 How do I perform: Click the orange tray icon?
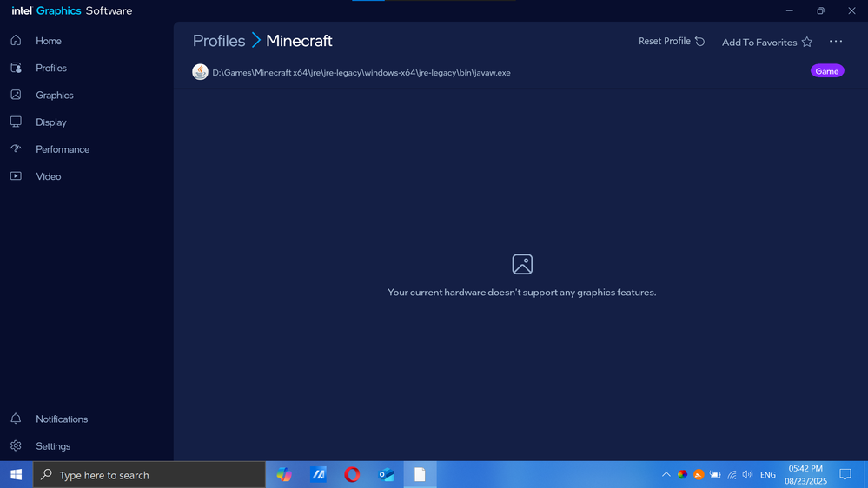(699, 475)
